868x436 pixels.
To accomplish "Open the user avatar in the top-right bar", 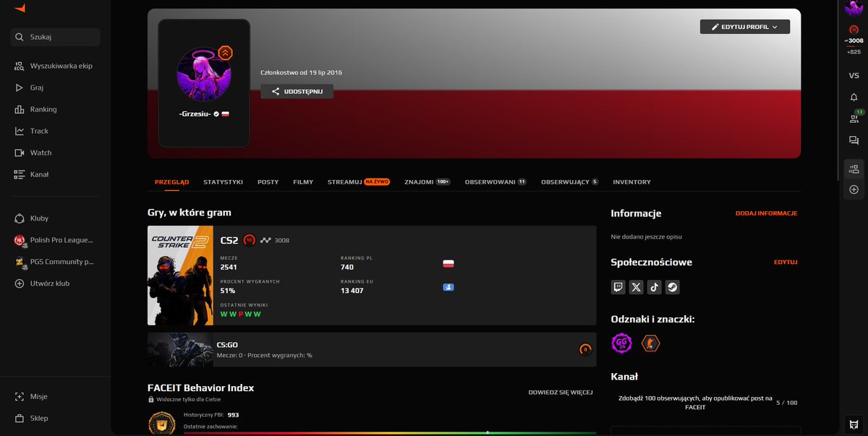I will tap(854, 9).
